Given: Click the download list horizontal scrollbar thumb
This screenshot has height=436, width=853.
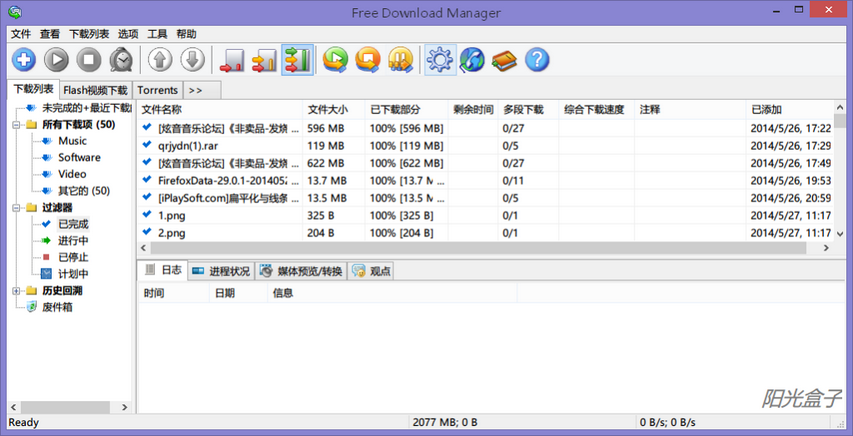Looking at the screenshot, I should 478,248.
